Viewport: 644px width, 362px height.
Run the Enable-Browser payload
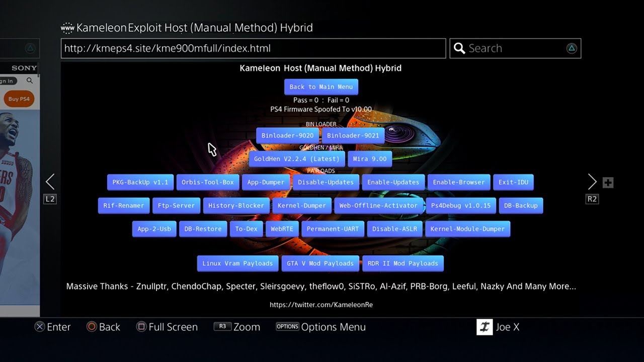tap(459, 182)
